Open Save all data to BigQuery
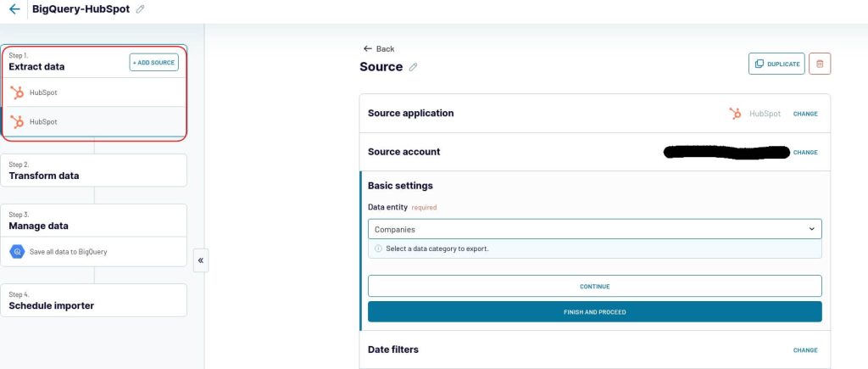Image resolution: width=868 pixels, height=369 pixels. [93, 252]
